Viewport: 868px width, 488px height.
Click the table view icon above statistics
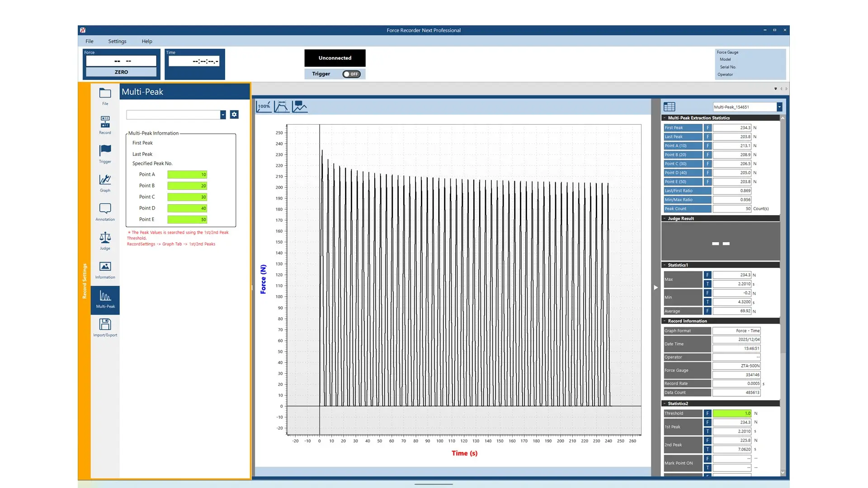coord(669,107)
